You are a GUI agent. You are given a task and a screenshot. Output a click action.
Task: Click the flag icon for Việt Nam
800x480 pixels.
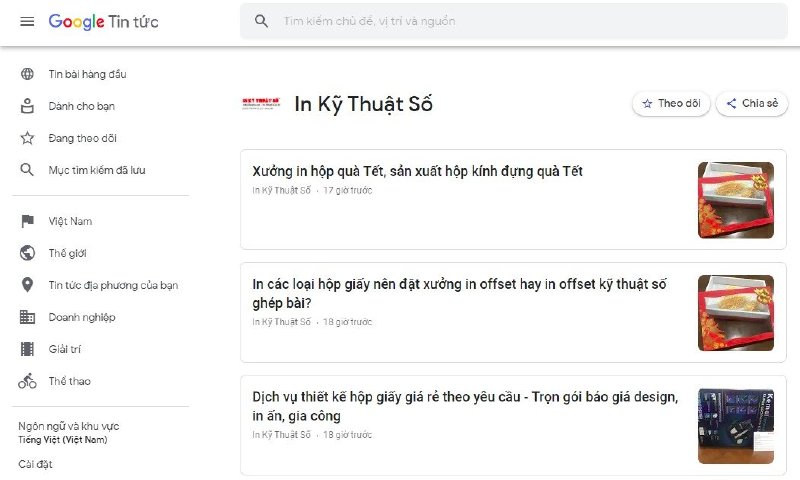27,221
